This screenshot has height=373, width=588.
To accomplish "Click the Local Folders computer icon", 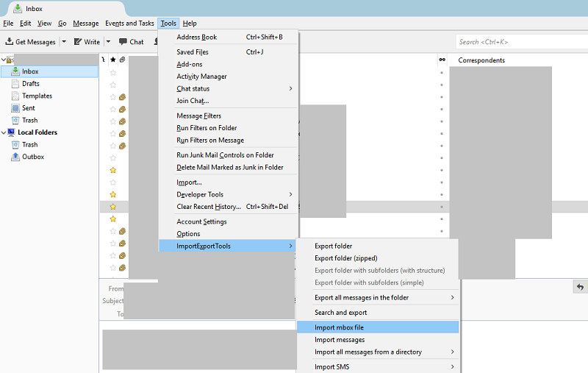I will pyautogui.click(x=11, y=132).
